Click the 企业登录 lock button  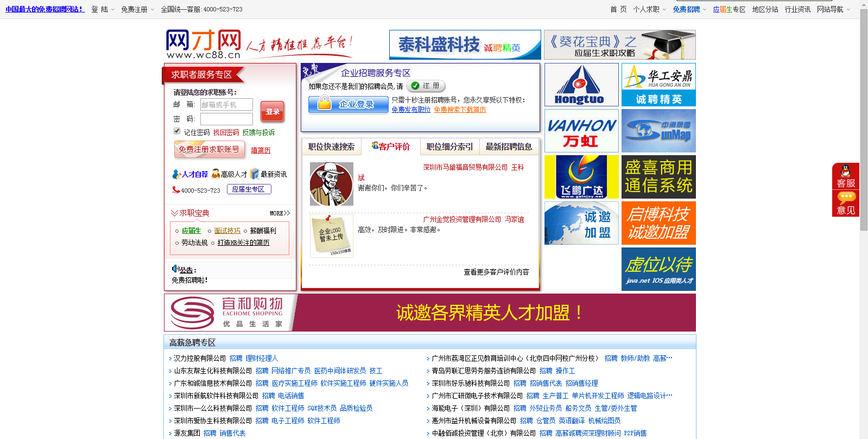coord(349,104)
